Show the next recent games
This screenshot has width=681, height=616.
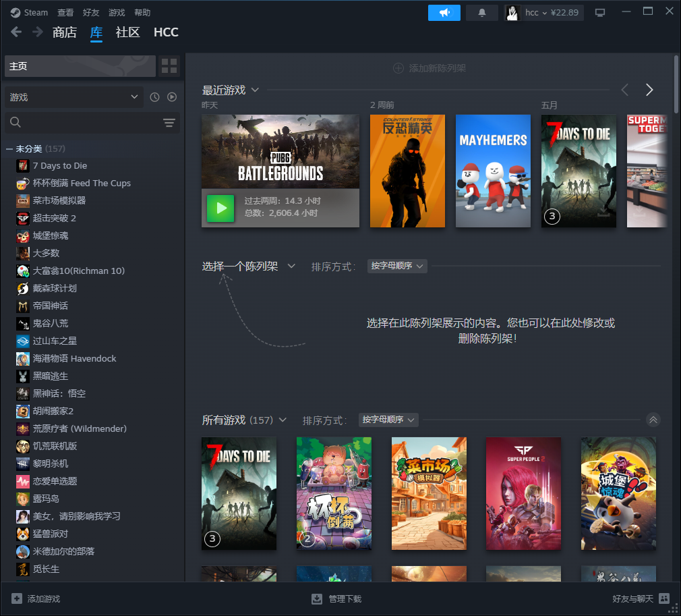click(649, 90)
